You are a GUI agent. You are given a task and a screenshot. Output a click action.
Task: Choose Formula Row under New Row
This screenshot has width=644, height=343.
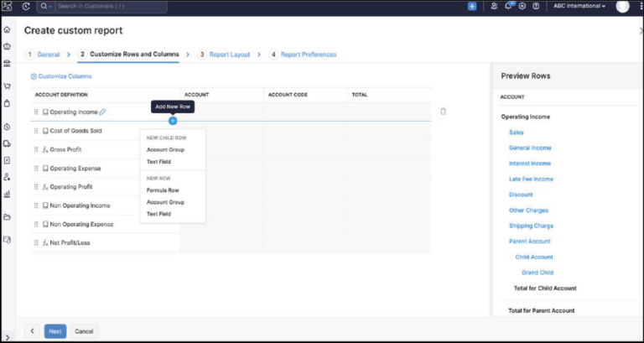pyautogui.click(x=163, y=190)
